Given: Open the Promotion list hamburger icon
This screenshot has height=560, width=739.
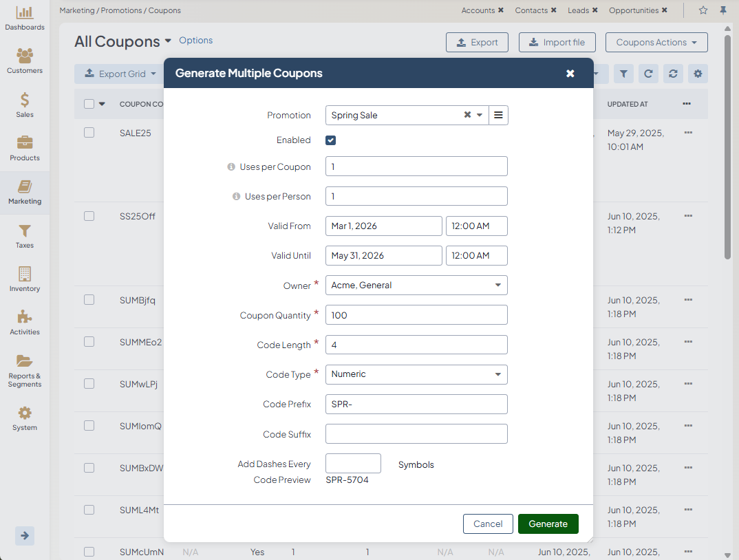Looking at the screenshot, I should coord(498,115).
